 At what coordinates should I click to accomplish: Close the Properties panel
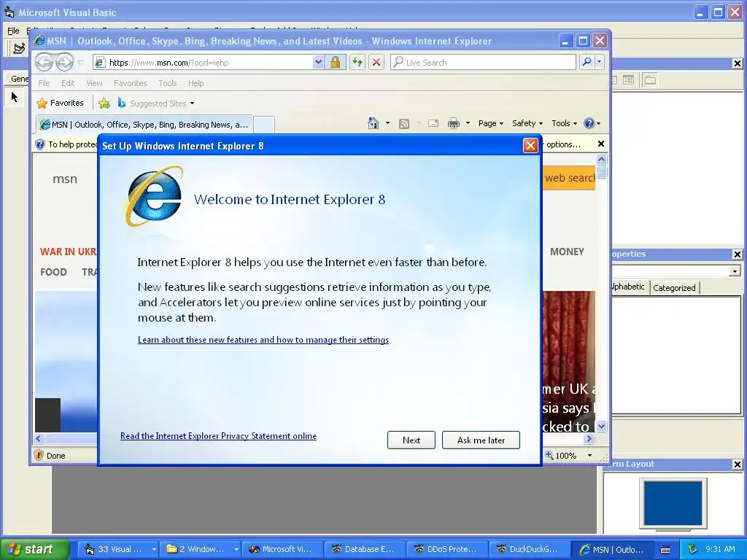[737, 254]
